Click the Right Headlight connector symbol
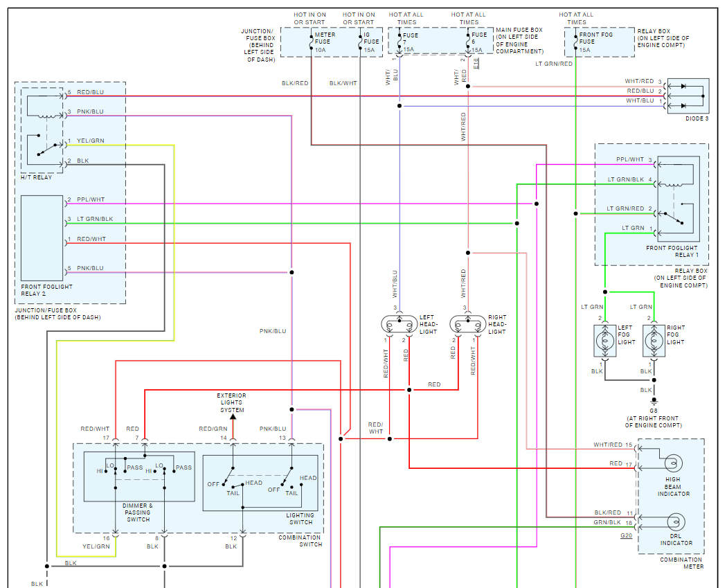This screenshot has width=727, height=588. click(x=468, y=324)
